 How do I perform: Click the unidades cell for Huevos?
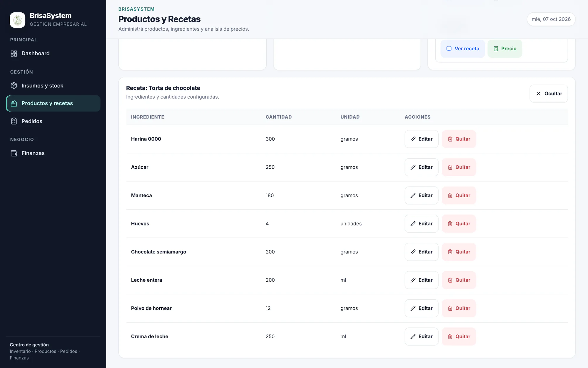coord(351,224)
